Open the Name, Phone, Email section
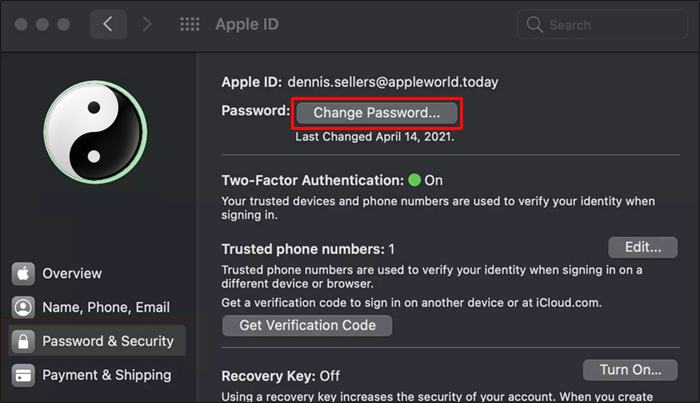The width and height of the screenshot is (700, 403). pos(106,307)
